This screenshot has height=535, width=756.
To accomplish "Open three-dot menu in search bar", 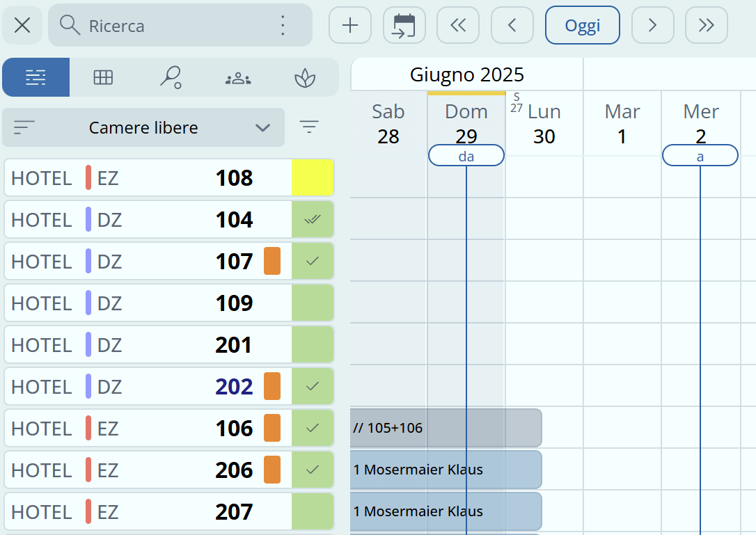I will (x=283, y=26).
